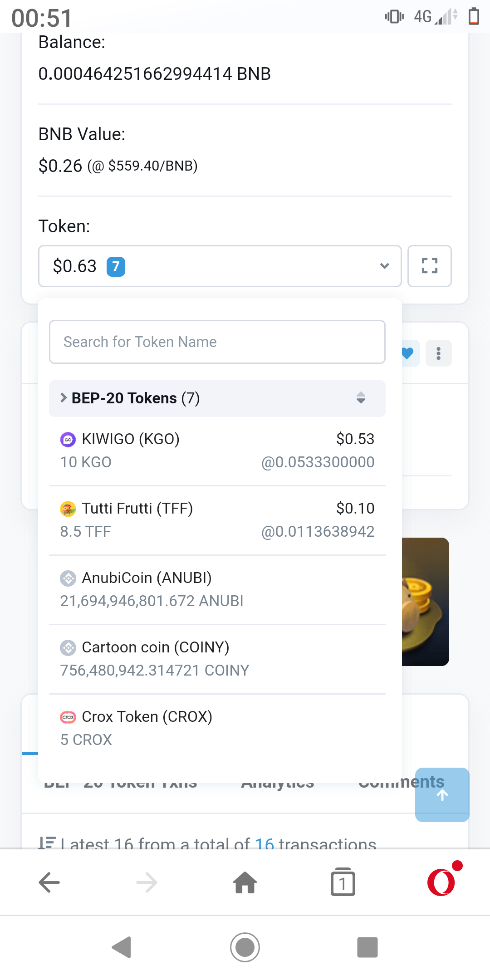Screen dimensions: 490x980
Task: Select the Tutti Frutti (TFF) entry
Action: point(217,520)
